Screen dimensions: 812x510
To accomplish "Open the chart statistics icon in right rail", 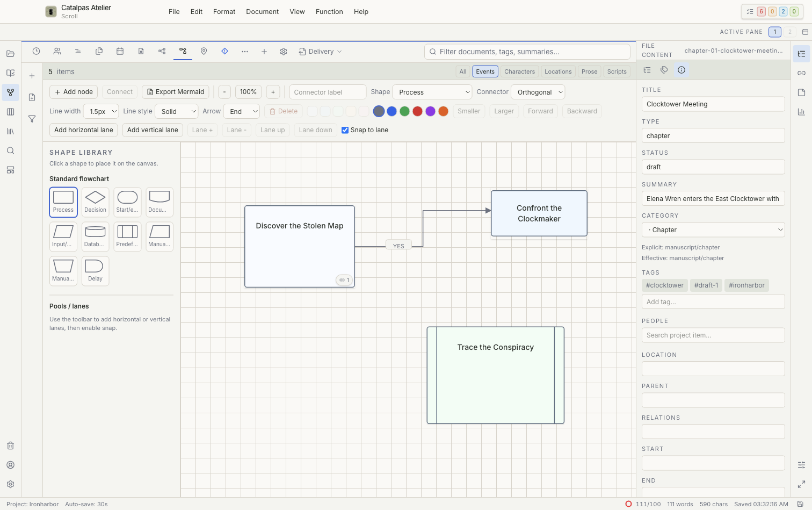I will tap(801, 112).
